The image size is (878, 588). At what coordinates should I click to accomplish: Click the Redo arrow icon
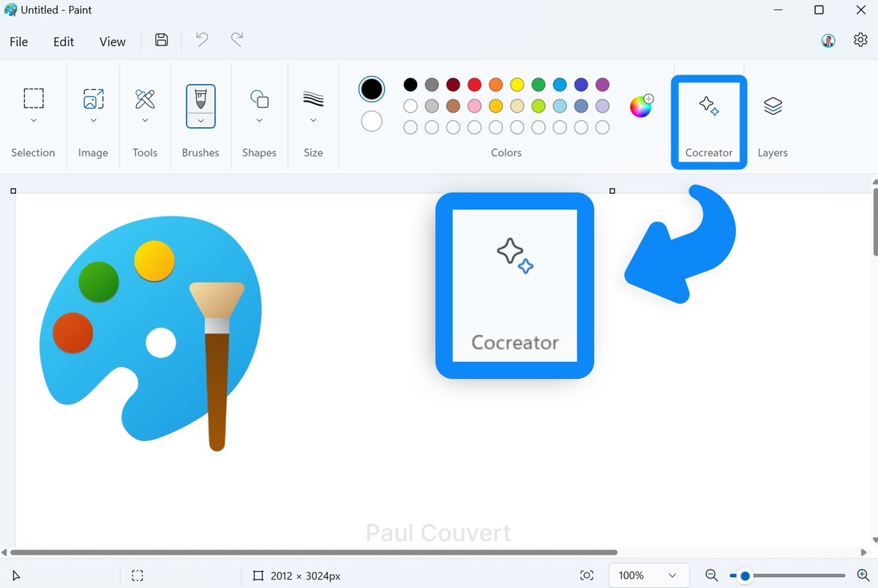click(237, 40)
